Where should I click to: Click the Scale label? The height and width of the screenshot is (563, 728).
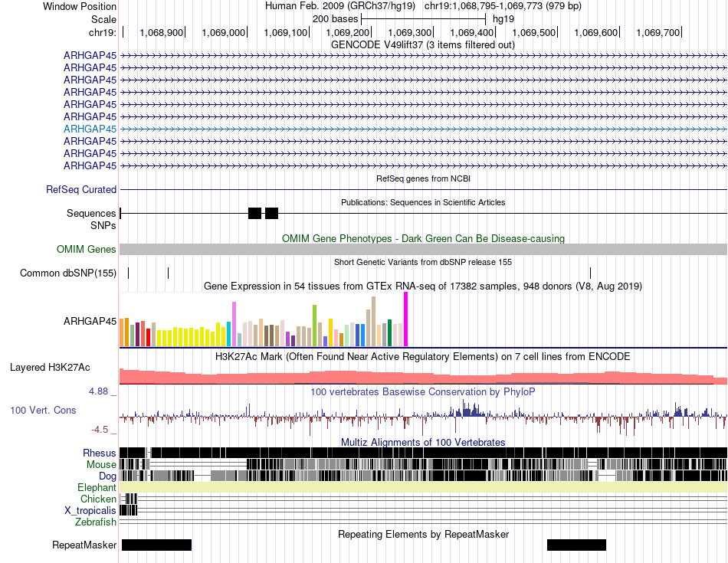pyautogui.click(x=103, y=19)
